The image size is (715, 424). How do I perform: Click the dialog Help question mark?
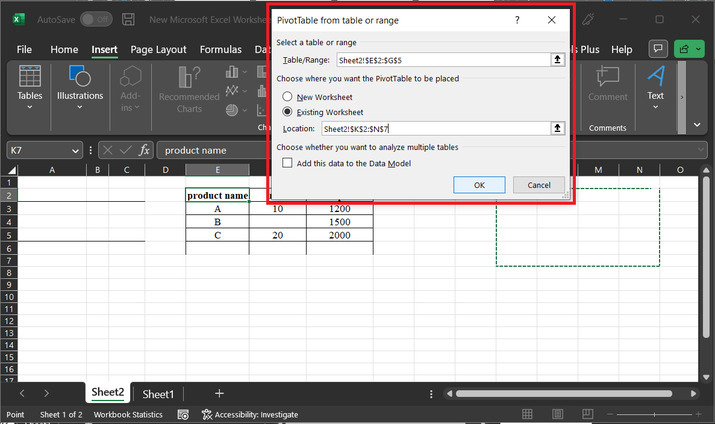tap(517, 20)
